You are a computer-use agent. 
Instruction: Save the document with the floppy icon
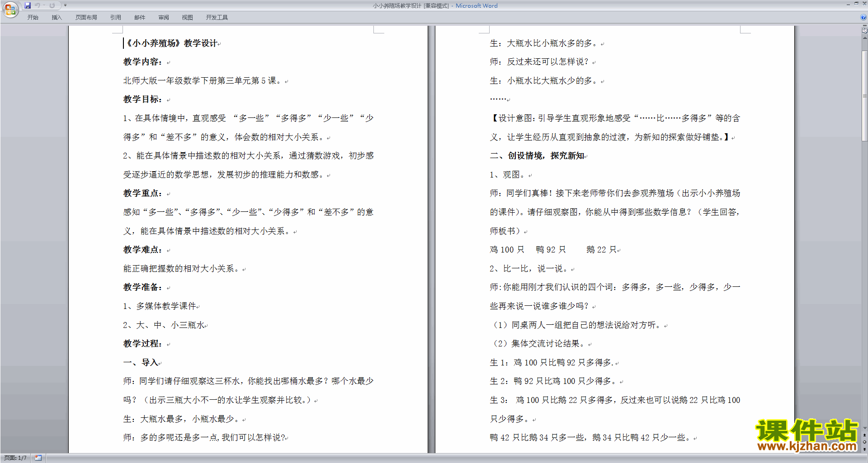tap(28, 5)
